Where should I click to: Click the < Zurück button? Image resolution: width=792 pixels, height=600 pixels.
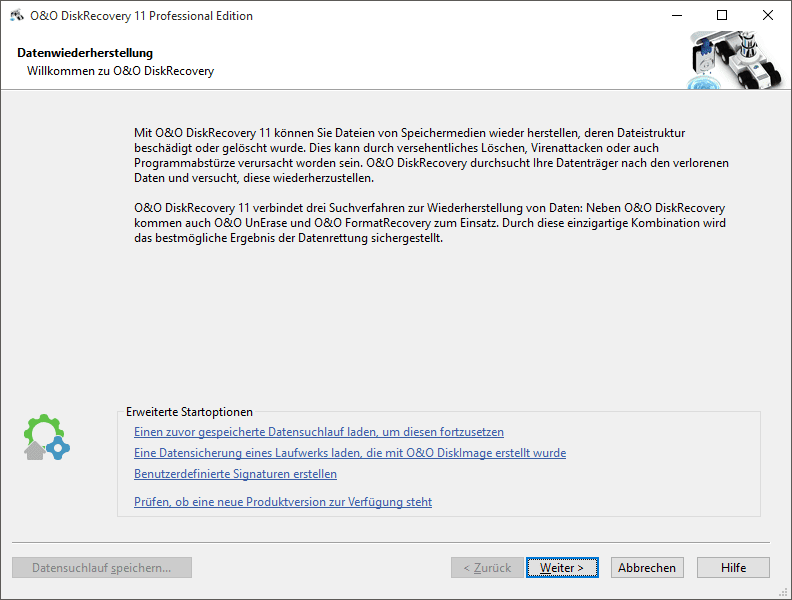point(487,568)
